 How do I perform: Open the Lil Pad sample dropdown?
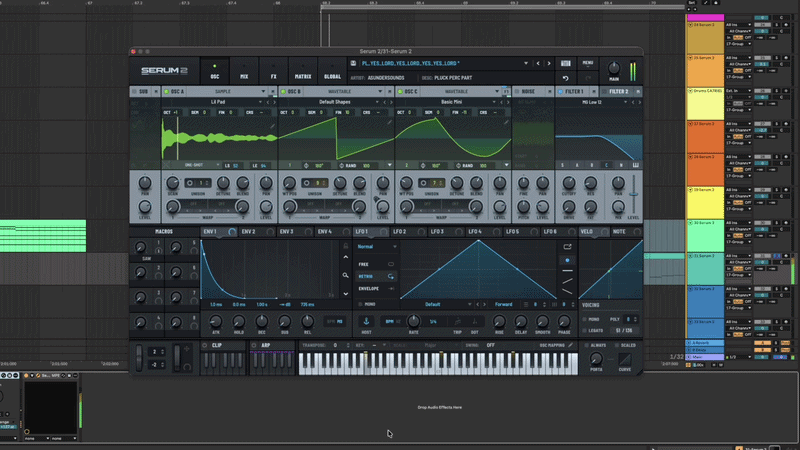click(260, 102)
